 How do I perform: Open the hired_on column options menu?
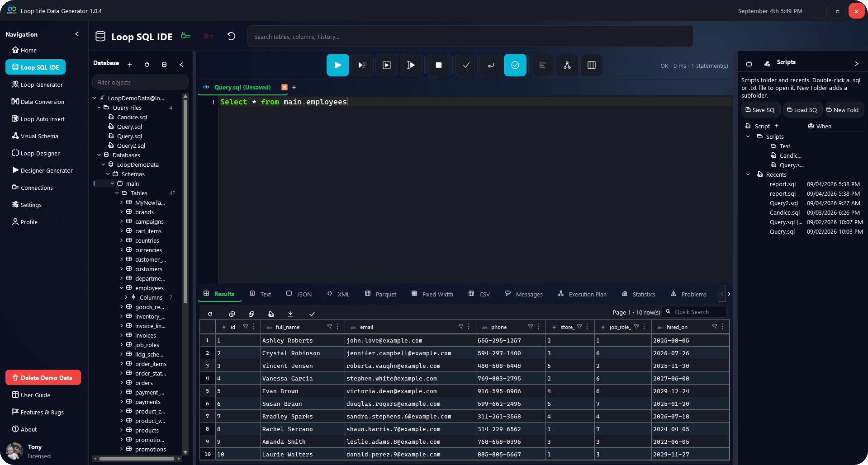722,327
